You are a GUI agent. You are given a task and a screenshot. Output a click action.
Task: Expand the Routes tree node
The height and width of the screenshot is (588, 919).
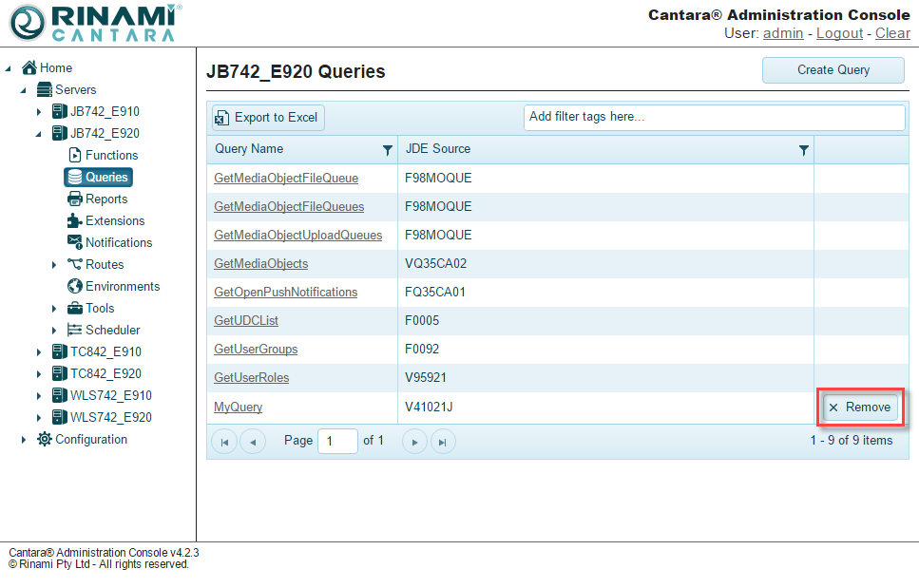[54, 265]
